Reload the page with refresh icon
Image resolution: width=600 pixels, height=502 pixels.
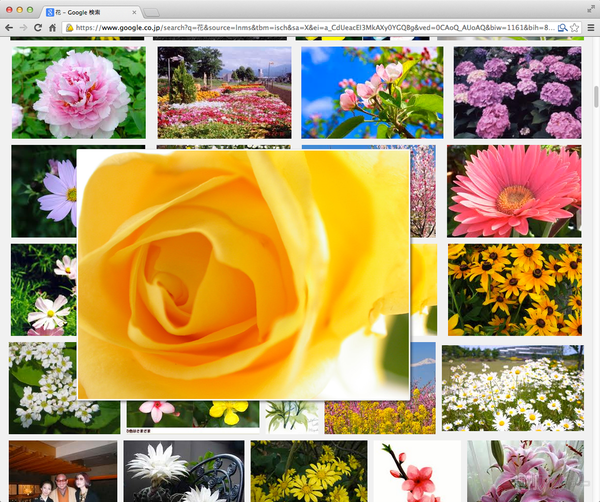coord(38,28)
